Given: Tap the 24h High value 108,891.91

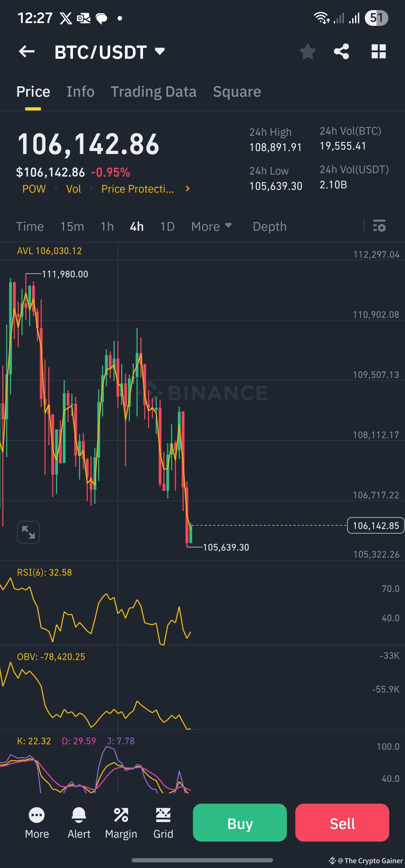Looking at the screenshot, I should point(276,147).
